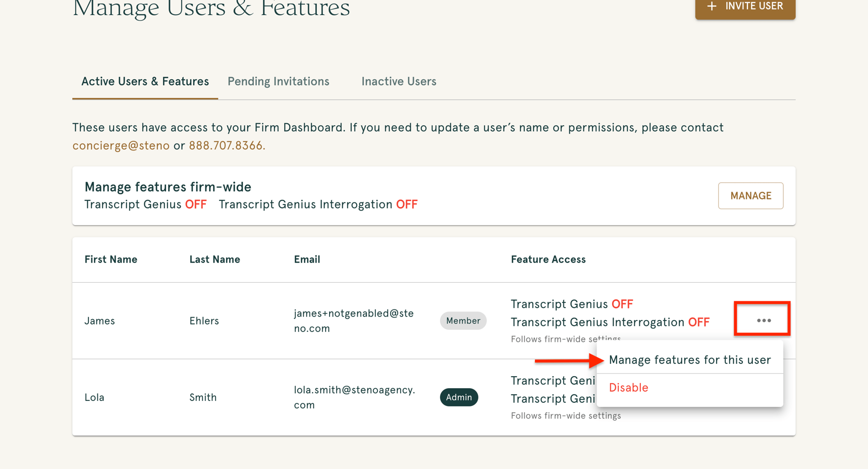Select james+notgenabled@steno.com email address
This screenshot has height=469, width=868.
353,320
